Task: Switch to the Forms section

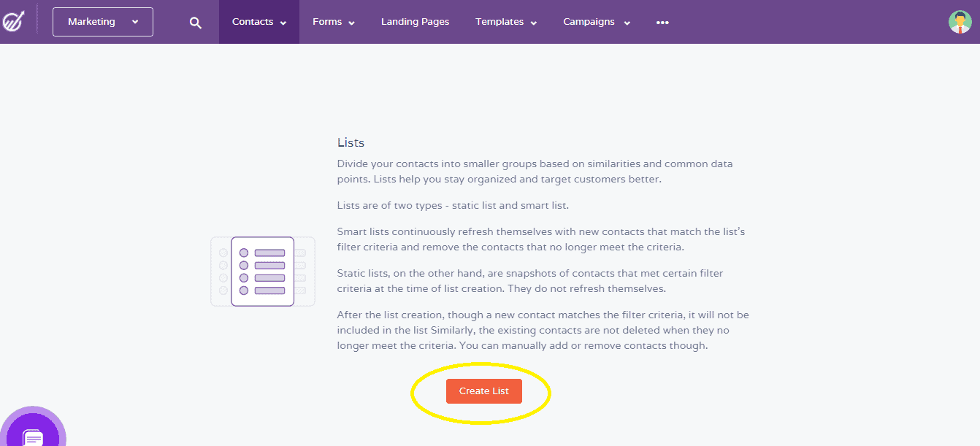Action: click(x=327, y=22)
